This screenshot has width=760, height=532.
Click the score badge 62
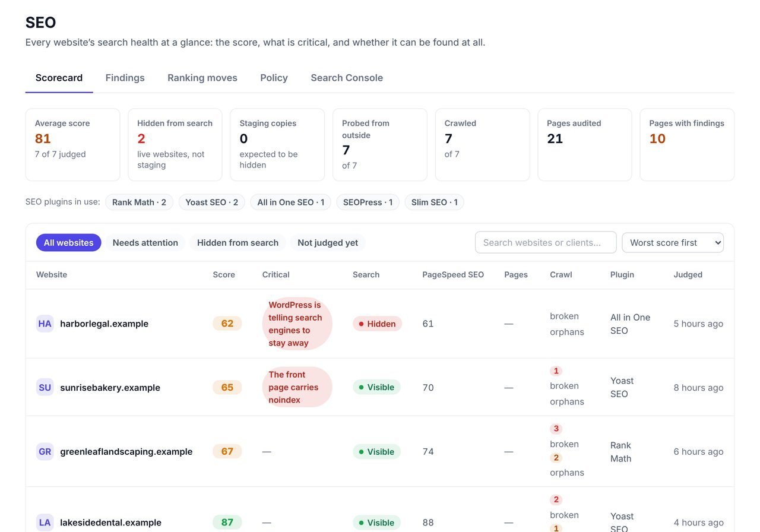pyautogui.click(x=227, y=324)
